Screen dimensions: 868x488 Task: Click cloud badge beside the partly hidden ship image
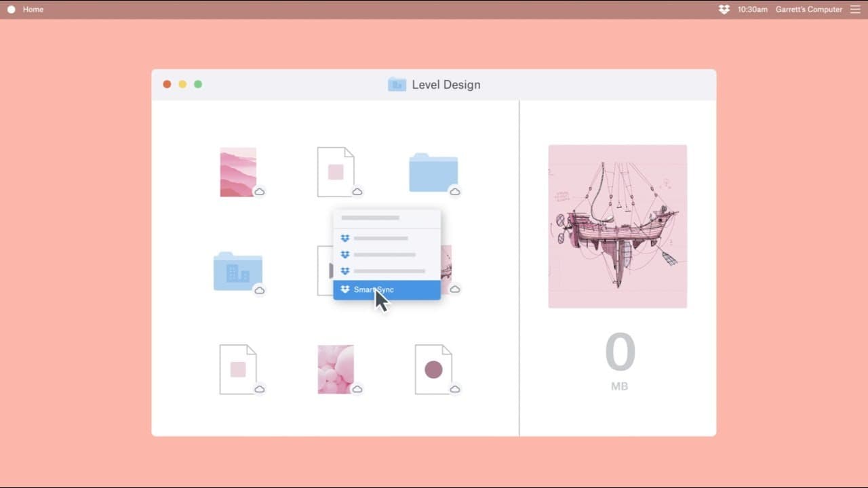coord(455,289)
